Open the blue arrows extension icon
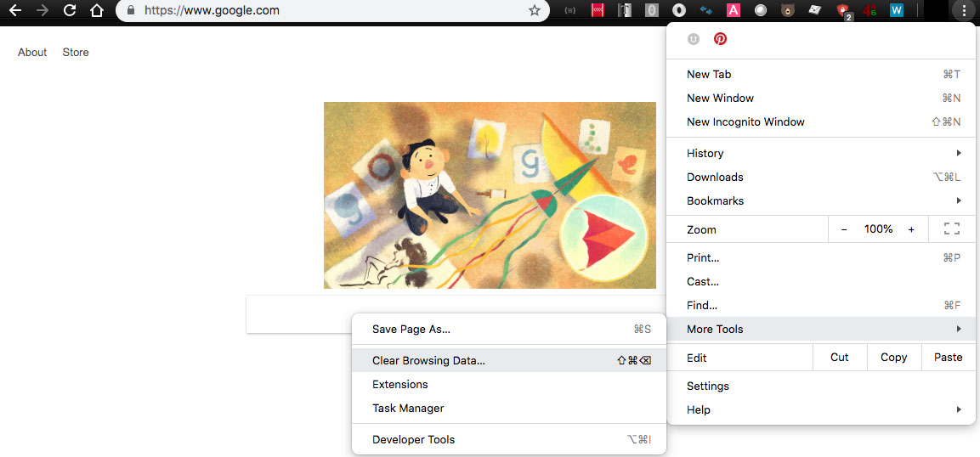This screenshot has height=457, width=980. [706, 10]
